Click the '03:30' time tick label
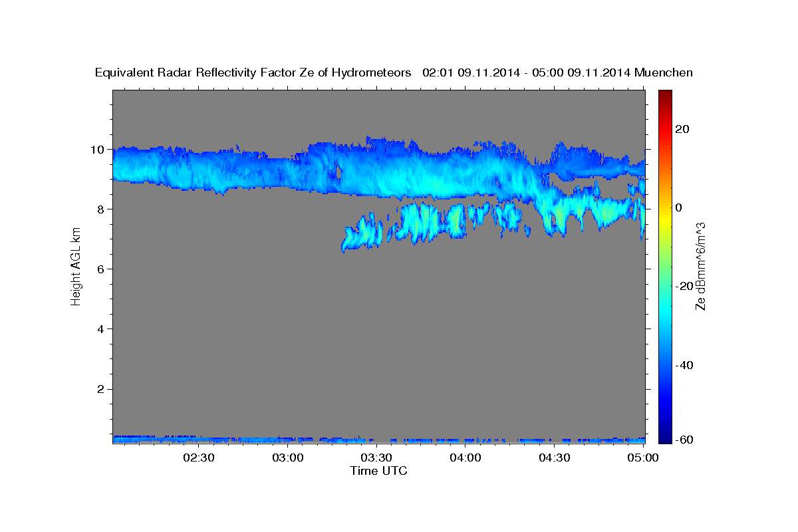 pyautogui.click(x=376, y=458)
